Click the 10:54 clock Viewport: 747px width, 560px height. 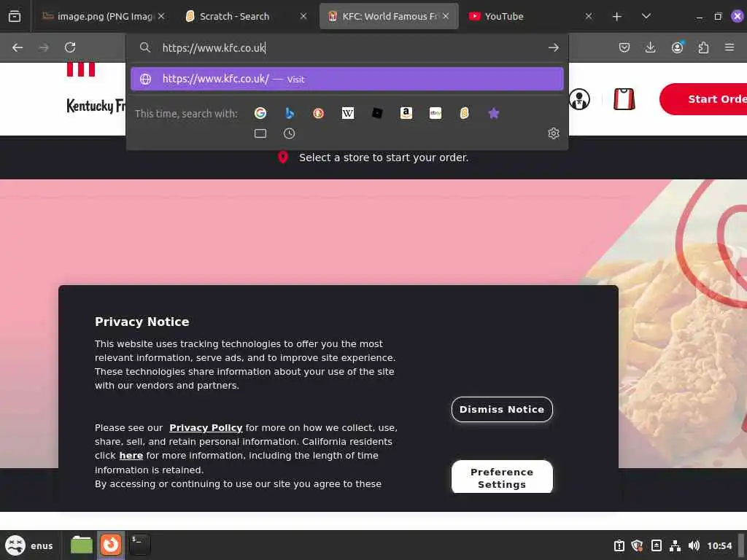719,545
